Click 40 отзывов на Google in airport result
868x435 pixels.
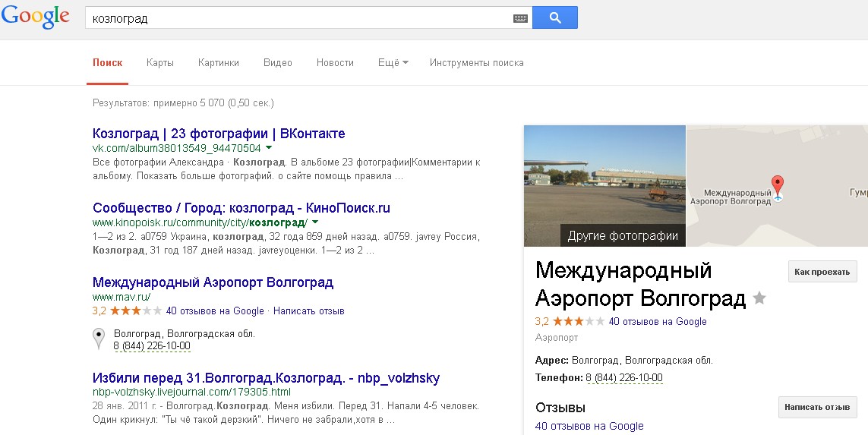pyautogui.click(x=215, y=311)
